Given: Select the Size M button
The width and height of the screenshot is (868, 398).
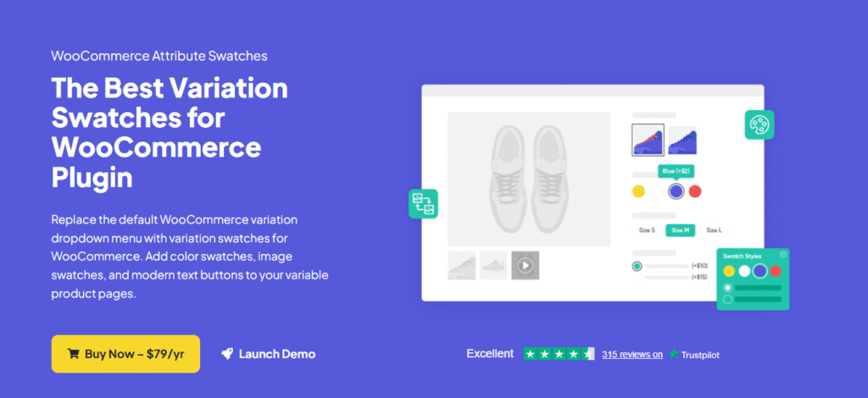Looking at the screenshot, I should 681,230.
